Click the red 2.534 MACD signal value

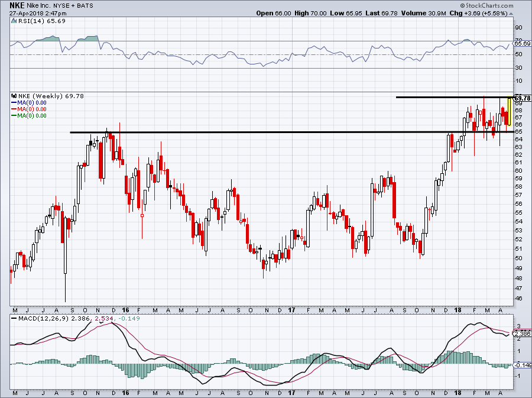point(104,318)
